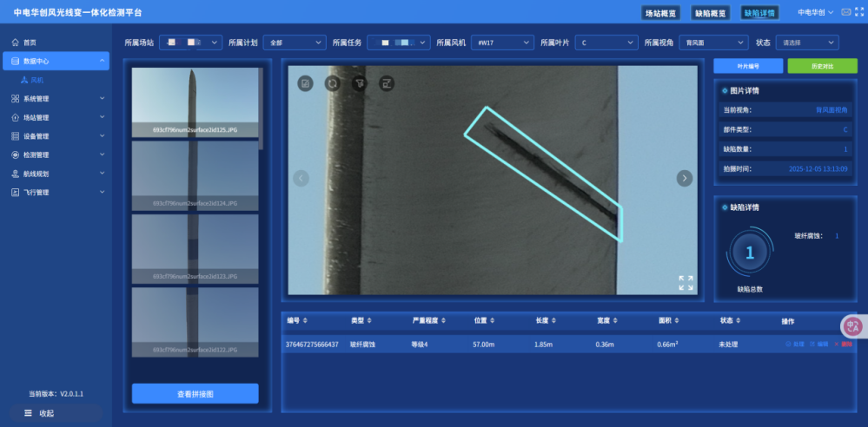
Task: Open the 所属风机 #W17 dropdown
Action: point(501,43)
